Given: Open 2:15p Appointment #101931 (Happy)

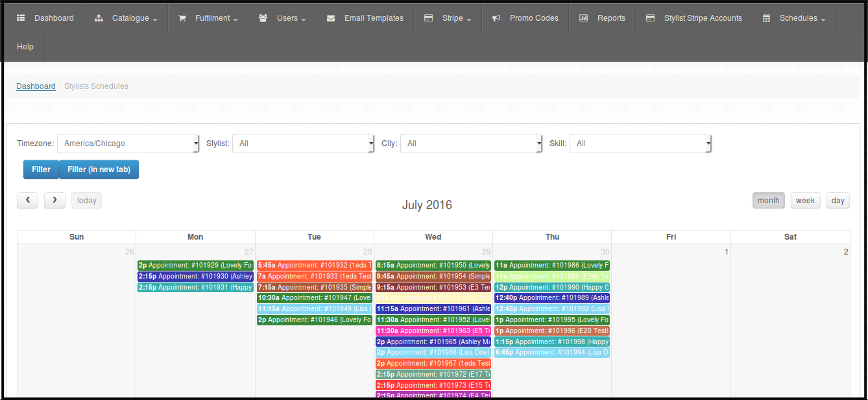Looking at the screenshot, I should tap(195, 288).
